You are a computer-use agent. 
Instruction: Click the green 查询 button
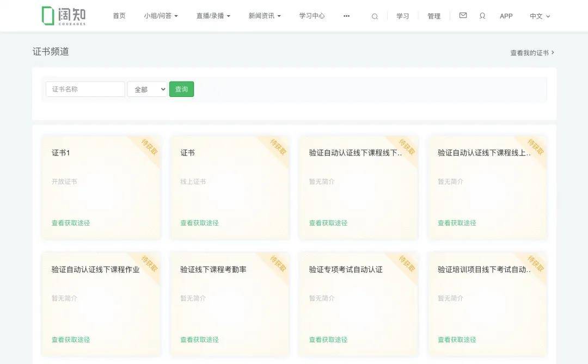click(181, 89)
